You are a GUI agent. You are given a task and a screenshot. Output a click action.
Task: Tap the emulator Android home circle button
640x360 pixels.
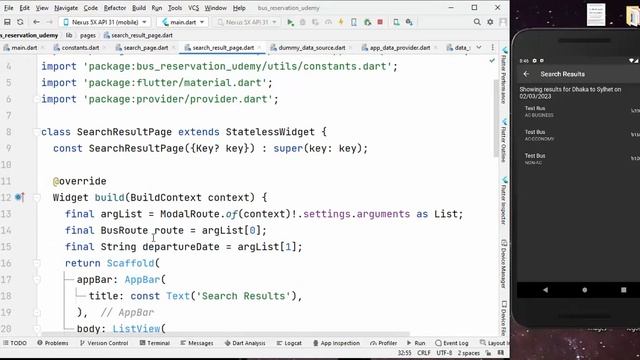584,290
